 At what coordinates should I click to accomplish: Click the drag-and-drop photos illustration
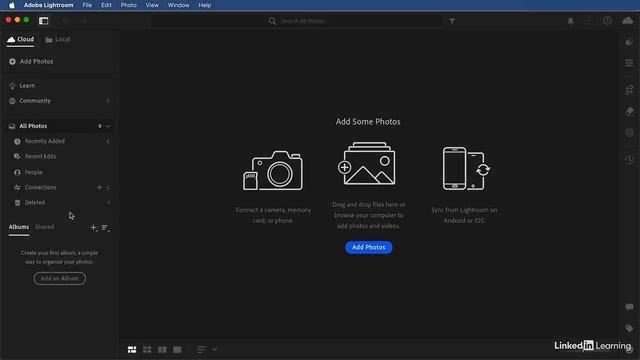[x=367, y=163]
